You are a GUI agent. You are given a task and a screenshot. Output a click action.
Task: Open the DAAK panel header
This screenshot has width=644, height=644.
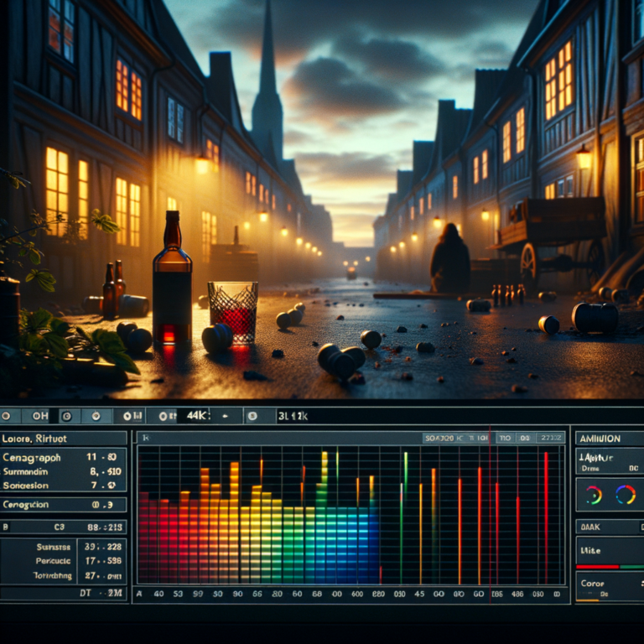[609, 526]
